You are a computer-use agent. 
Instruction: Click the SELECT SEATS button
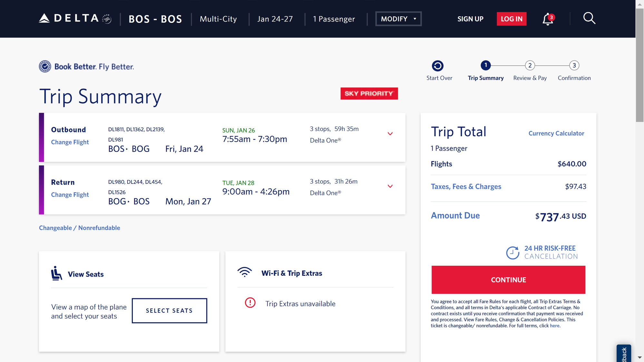tap(169, 310)
